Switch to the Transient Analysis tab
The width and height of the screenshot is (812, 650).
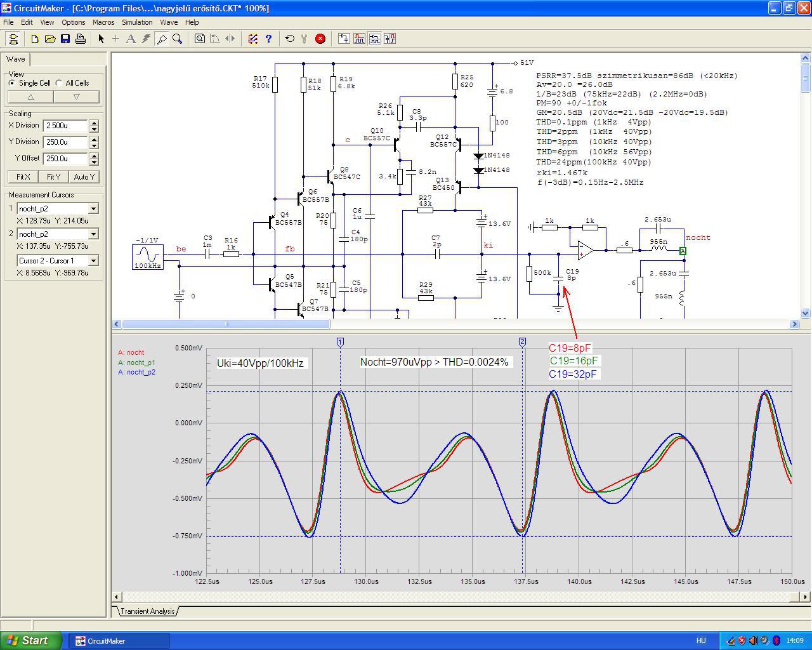[147, 611]
